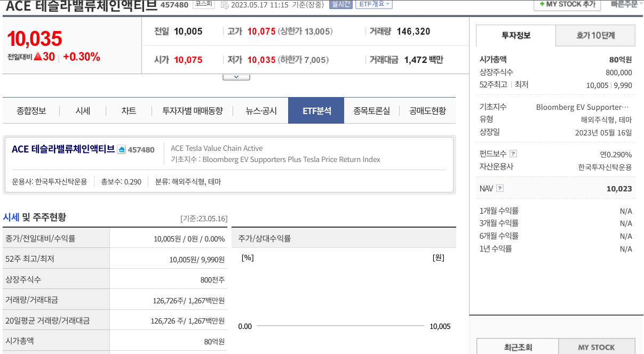Click the 코스피 market badge
This screenshot has width=644, height=354.
[204, 4]
